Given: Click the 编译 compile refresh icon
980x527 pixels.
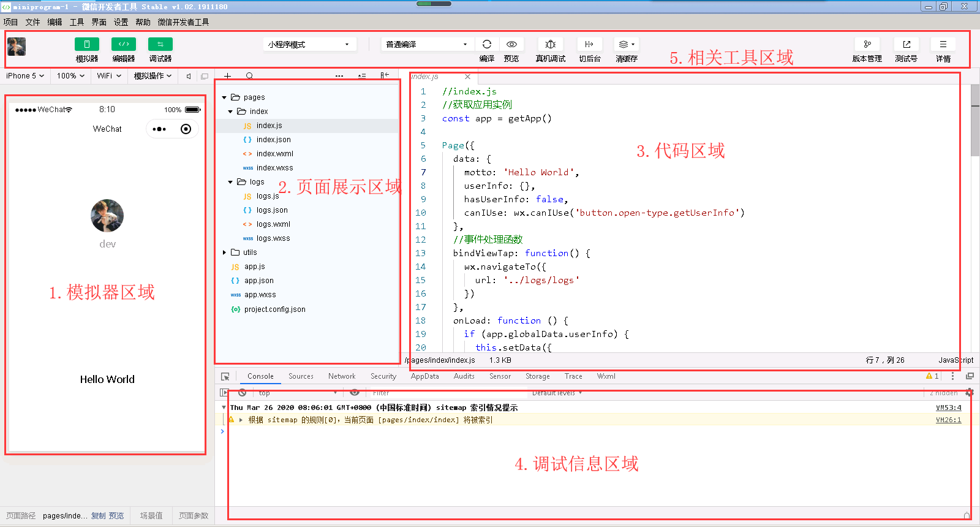Looking at the screenshot, I should pos(487,44).
